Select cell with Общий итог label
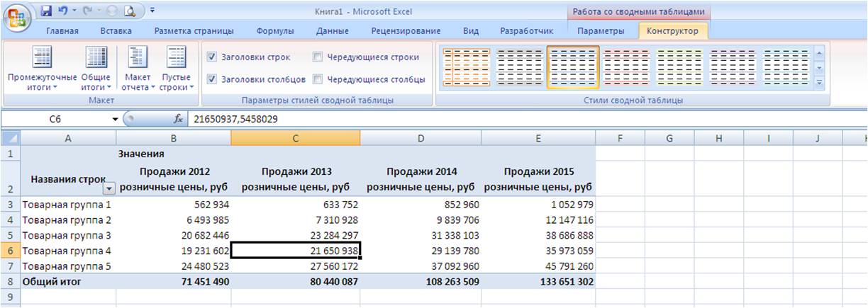Viewport: 868px width, 308px height. coord(68,282)
